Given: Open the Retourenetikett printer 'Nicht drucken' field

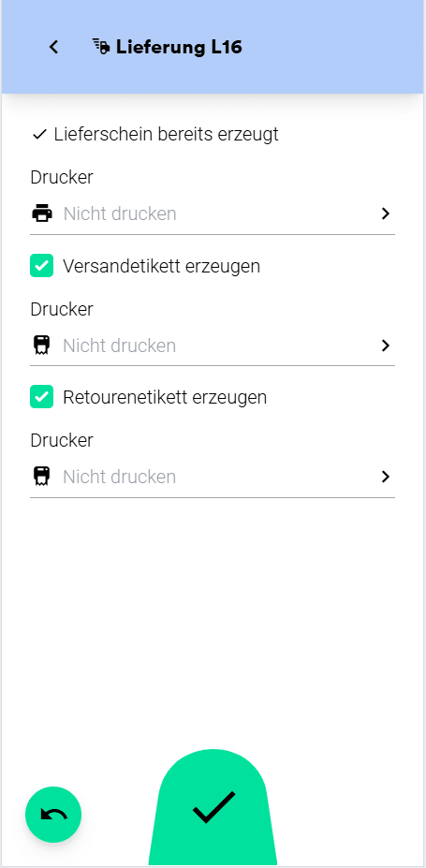Looking at the screenshot, I should click(x=213, y=477).
